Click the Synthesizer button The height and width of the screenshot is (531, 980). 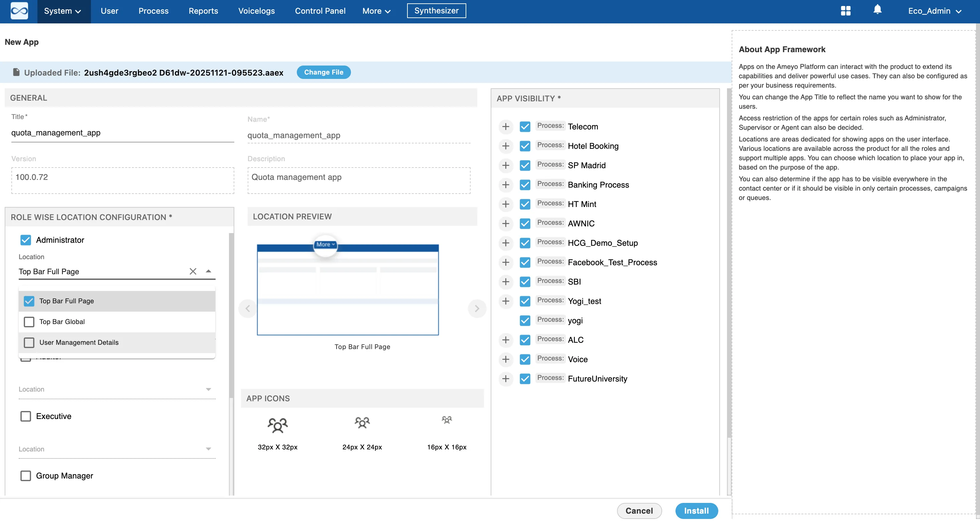437,11
